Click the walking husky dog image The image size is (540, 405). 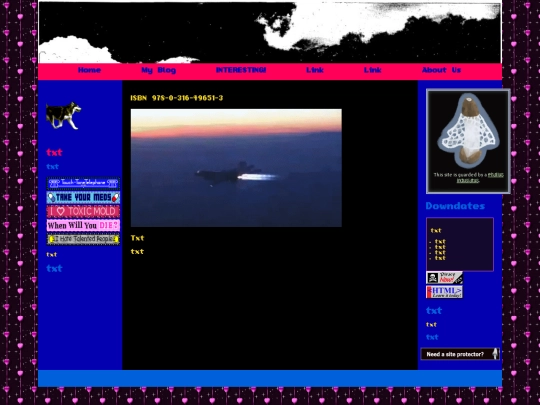pos(64,115)
